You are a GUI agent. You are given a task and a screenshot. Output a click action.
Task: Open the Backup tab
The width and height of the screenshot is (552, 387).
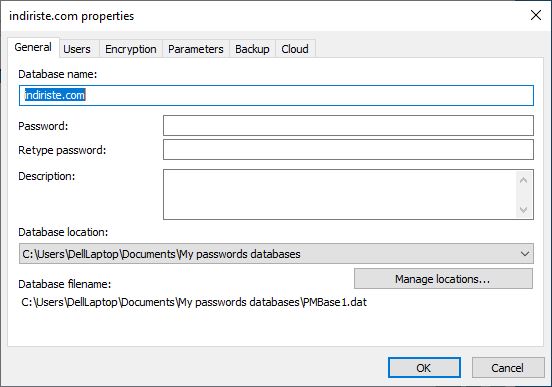[x=252, y=49]
